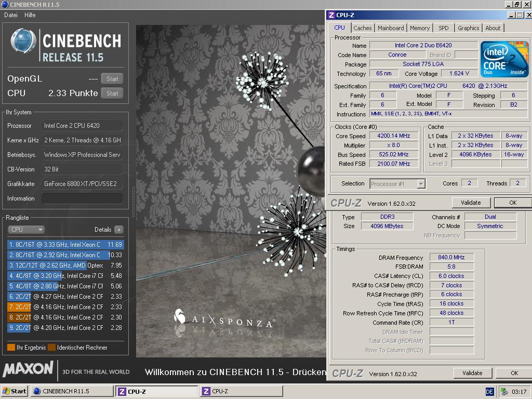The width and height of the screenshot is (532, 399).
Task: Click the second CPU-Z taskbar button
Action: click(241, 391)
